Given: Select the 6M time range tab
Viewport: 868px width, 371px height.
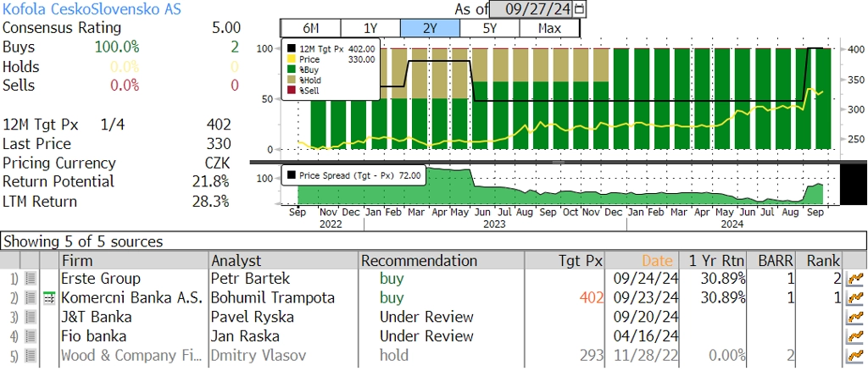Looking at the screenshot, I should coord(310,28).
